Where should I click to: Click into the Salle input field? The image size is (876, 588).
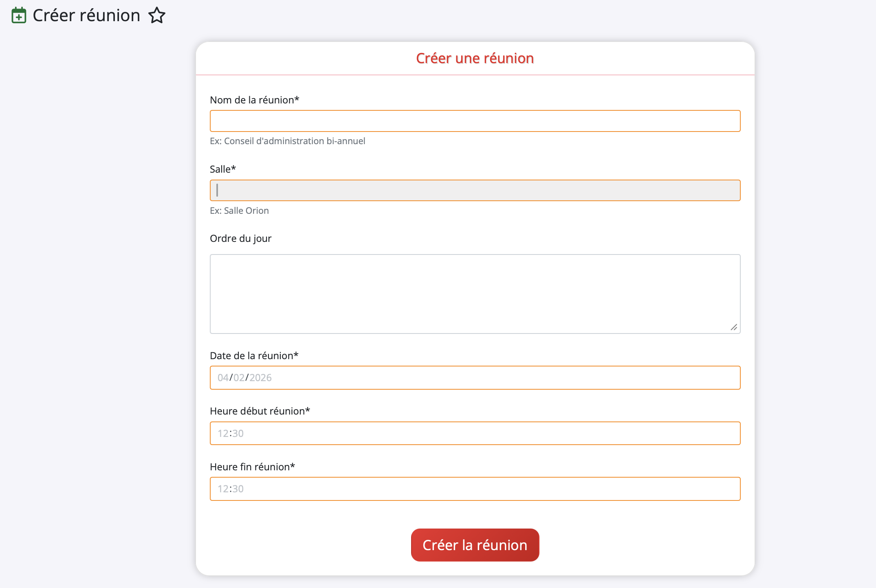tap(475, 191)
